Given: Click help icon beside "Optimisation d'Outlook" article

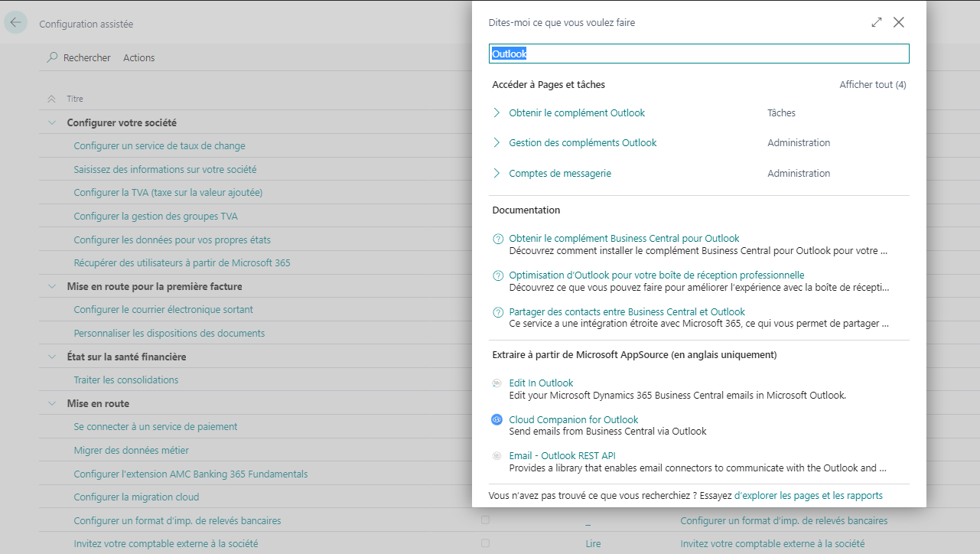Looking at the screenshot, I should (x=498, y=275).
